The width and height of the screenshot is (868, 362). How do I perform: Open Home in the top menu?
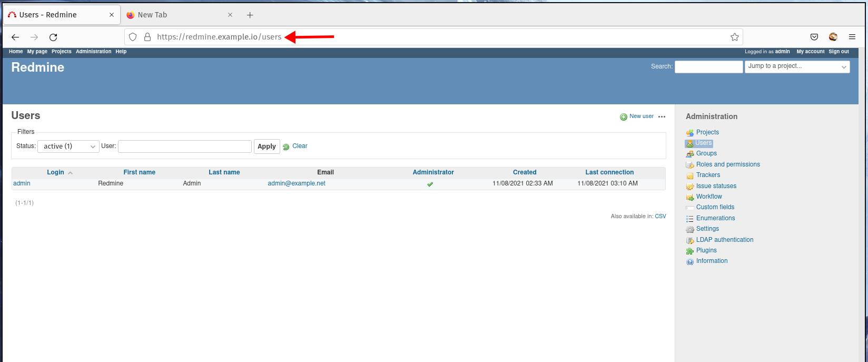click(x=16, y=52)
